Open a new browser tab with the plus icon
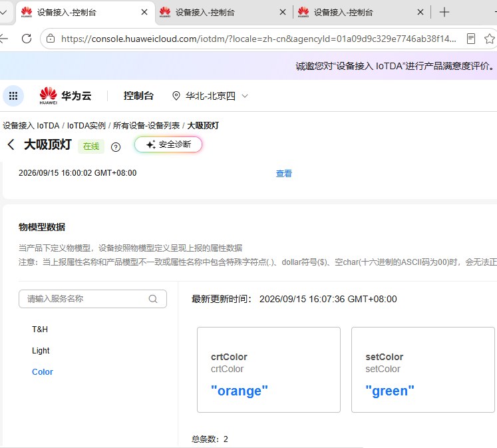 pos(444,13)
